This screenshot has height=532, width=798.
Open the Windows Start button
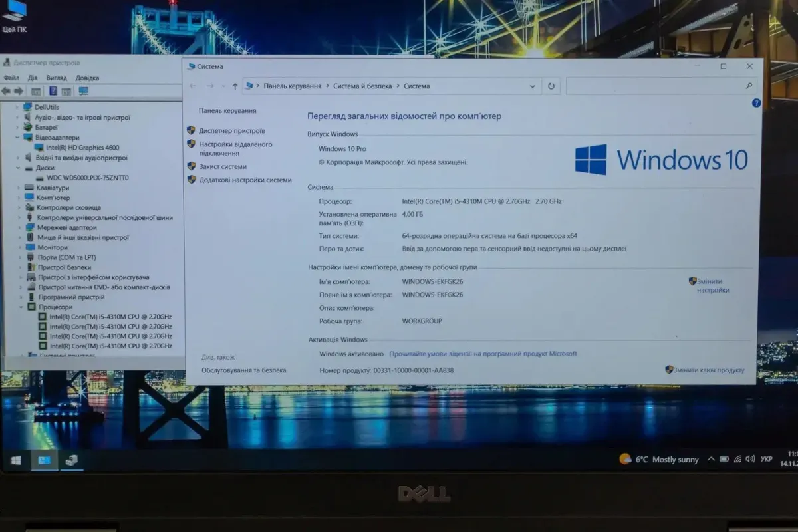tap(15, 460)
